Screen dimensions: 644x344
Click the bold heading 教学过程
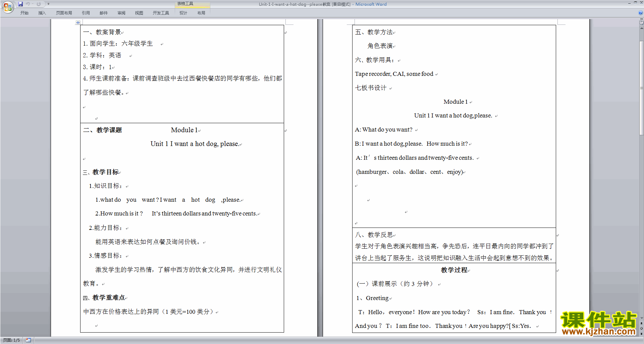pyautogui.click(x=454, y=270)
